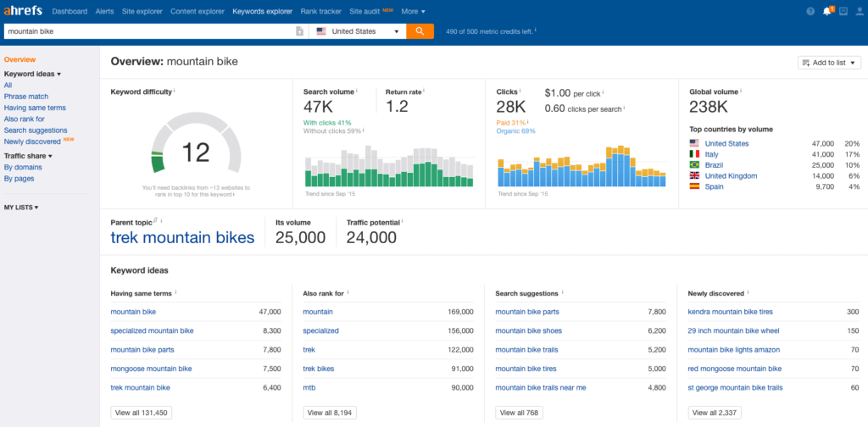Open the United States country dropdown

point(357,31)
